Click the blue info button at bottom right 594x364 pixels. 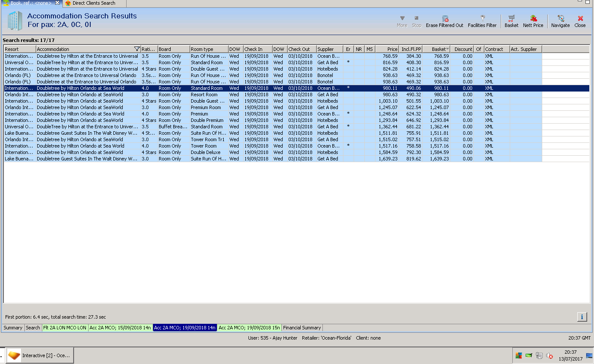click(582, 317)
